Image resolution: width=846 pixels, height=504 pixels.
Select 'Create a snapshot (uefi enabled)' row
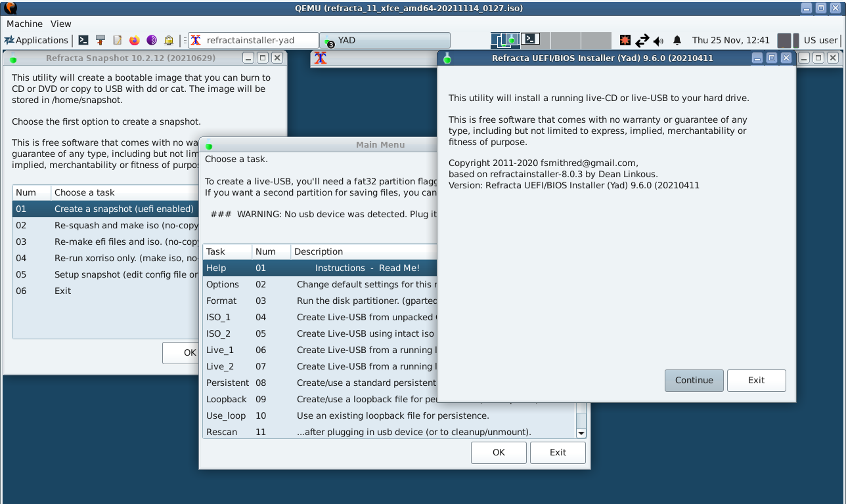click(106, 209)
